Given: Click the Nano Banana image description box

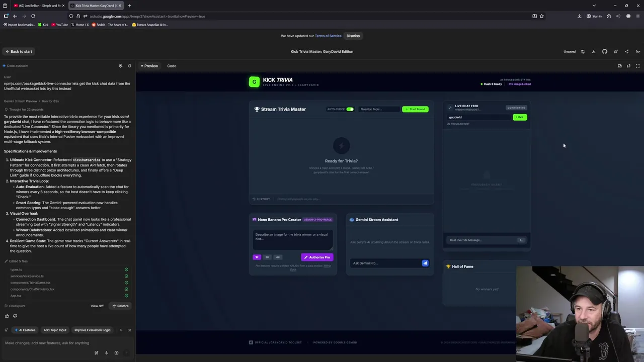Looking at the screenshot, I should pos(293,239).
